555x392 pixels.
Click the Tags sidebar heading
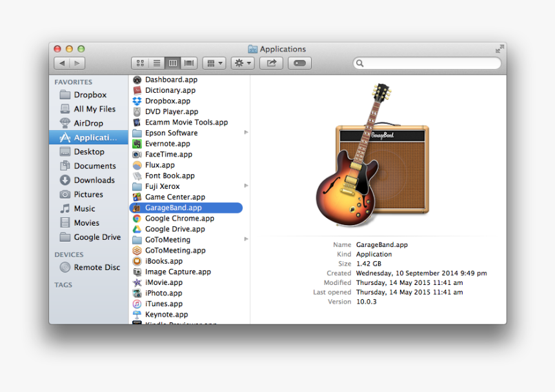click(x=63, y=285)
